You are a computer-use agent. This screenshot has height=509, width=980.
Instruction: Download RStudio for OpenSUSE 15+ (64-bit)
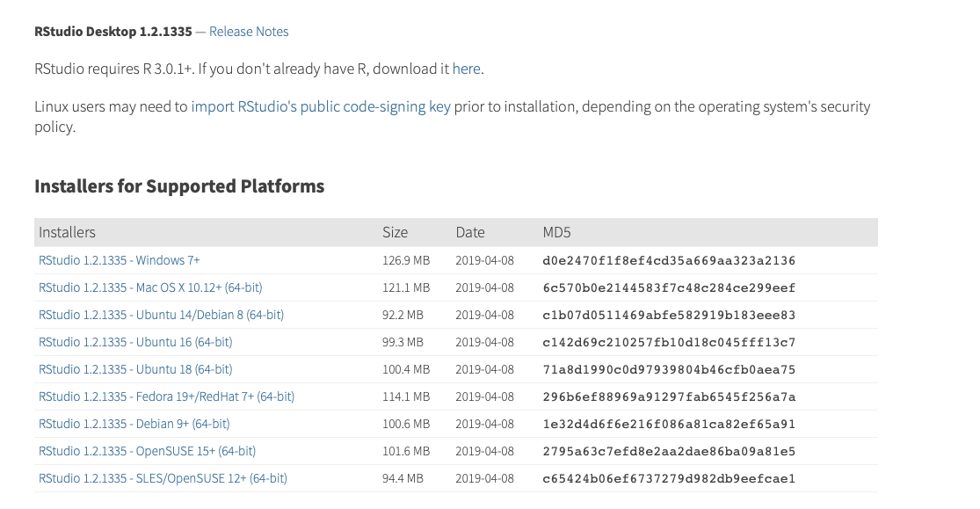pyautogui.click(x=147, y=451)
